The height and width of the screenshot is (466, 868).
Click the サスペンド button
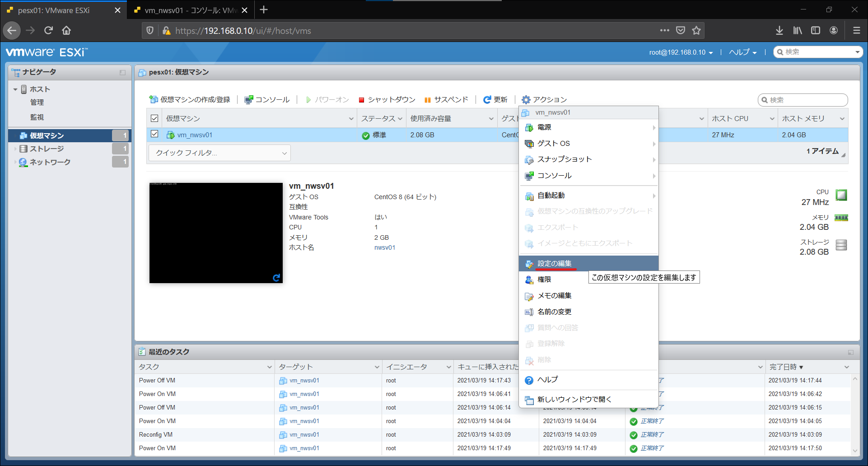(446, 100)
